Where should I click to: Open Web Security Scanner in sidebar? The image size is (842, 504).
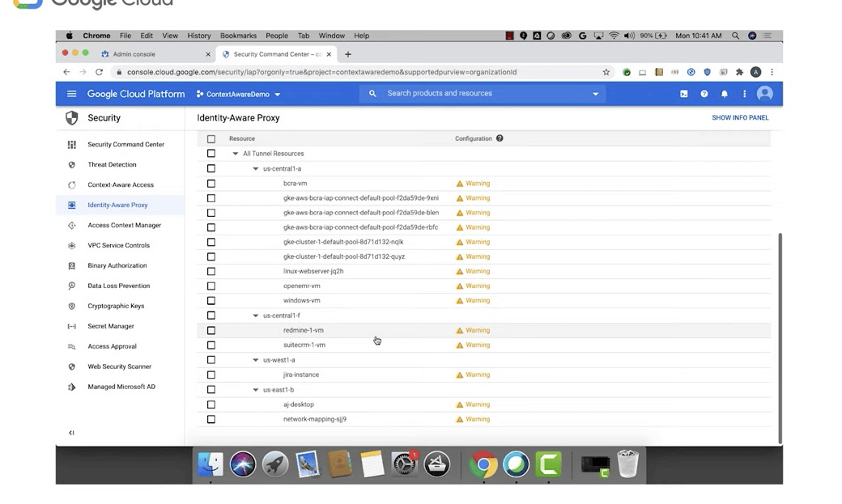click(119, 366)
